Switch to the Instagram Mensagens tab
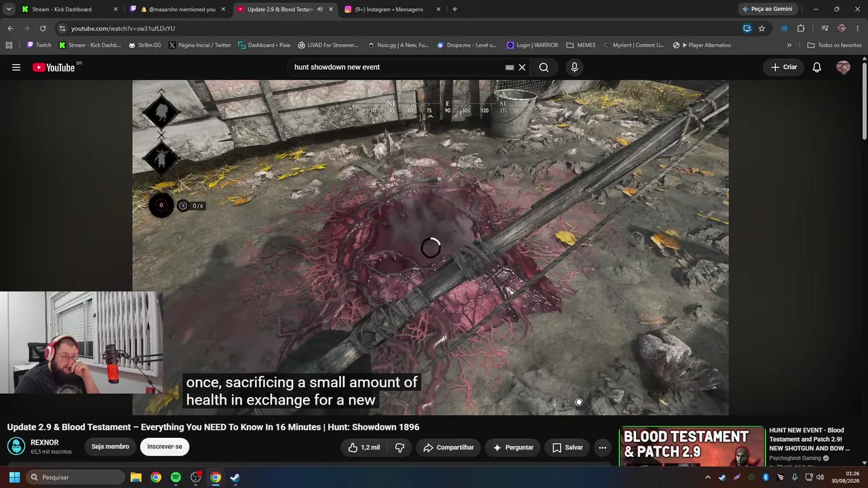The height and width of the screenshot is (488, 868). pyautogui.click(x=392, y=9)
